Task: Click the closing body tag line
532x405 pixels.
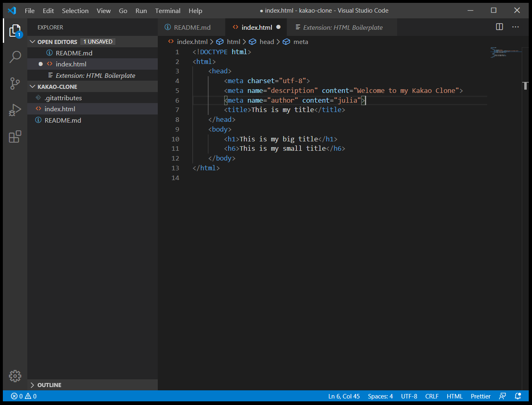Action: [x=222, y=158]
